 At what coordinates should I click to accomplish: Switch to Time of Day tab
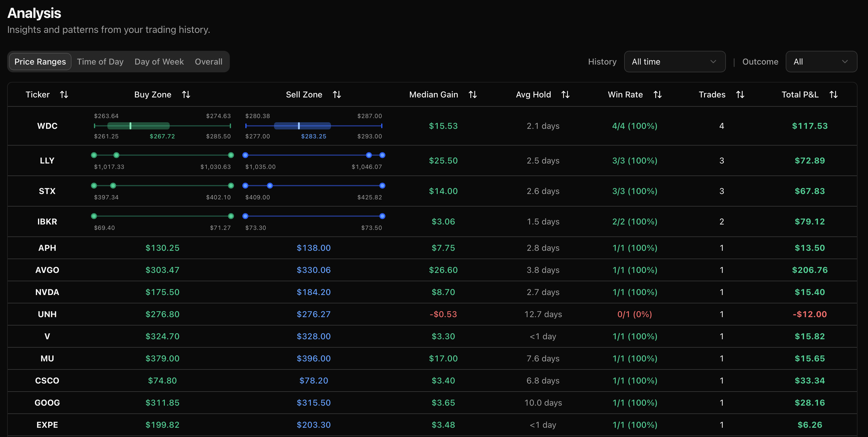pyautogui.click(x=100, y=62)
